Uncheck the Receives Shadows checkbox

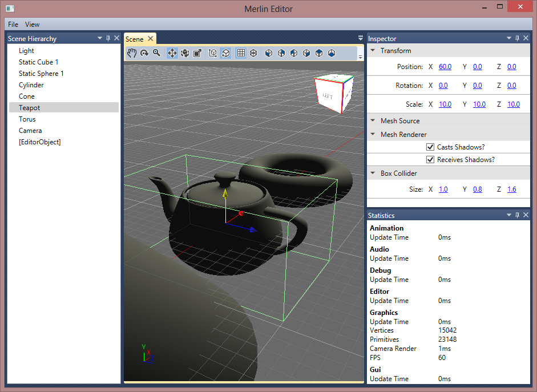tap(430, 160)
